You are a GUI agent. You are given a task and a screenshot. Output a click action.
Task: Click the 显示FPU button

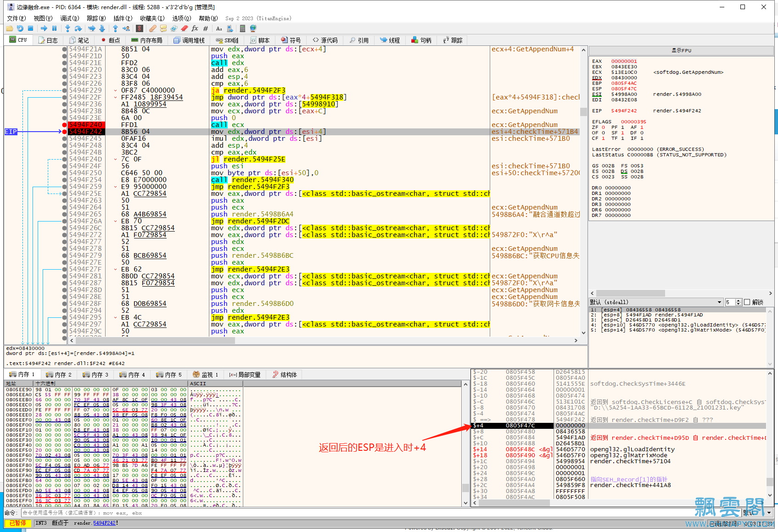click(x=681, y=50)
